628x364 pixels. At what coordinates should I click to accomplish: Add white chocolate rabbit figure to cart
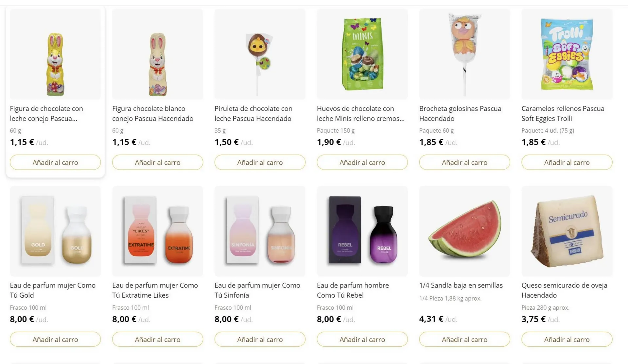tap(157, 162)
